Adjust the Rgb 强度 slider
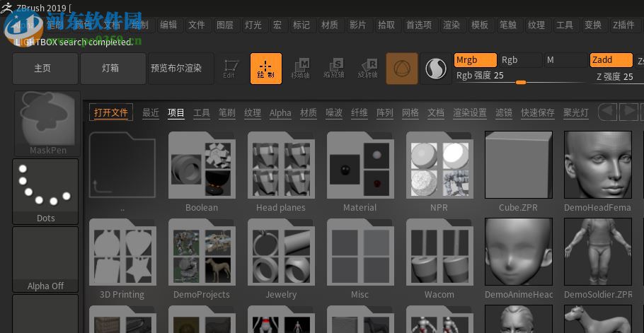 coord(520,76)
